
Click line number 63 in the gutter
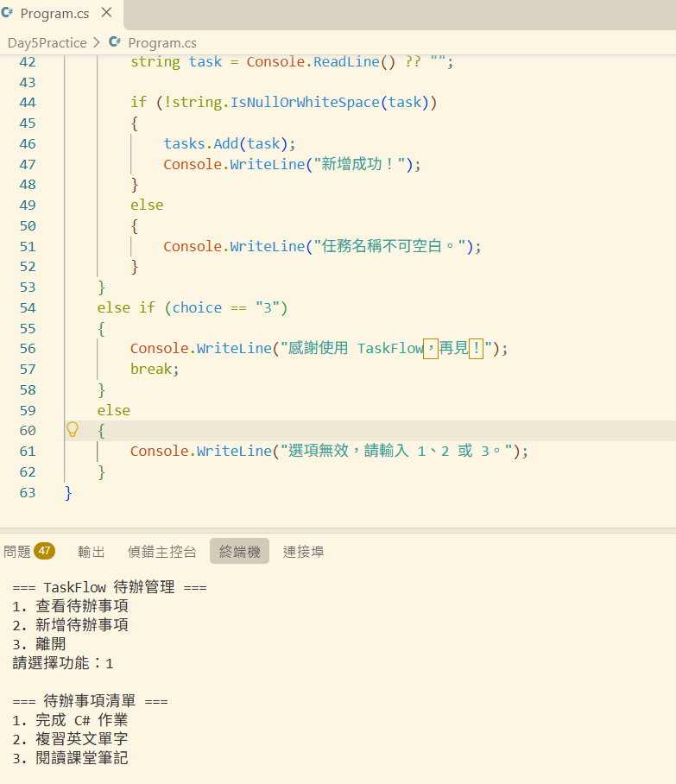click(28, 493)
